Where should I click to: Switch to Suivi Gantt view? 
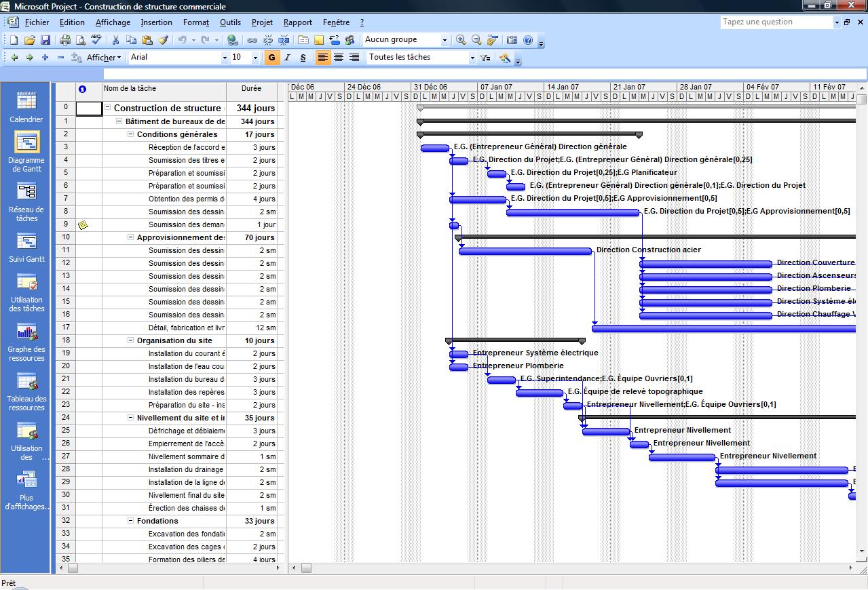click(x=26, y=248)
